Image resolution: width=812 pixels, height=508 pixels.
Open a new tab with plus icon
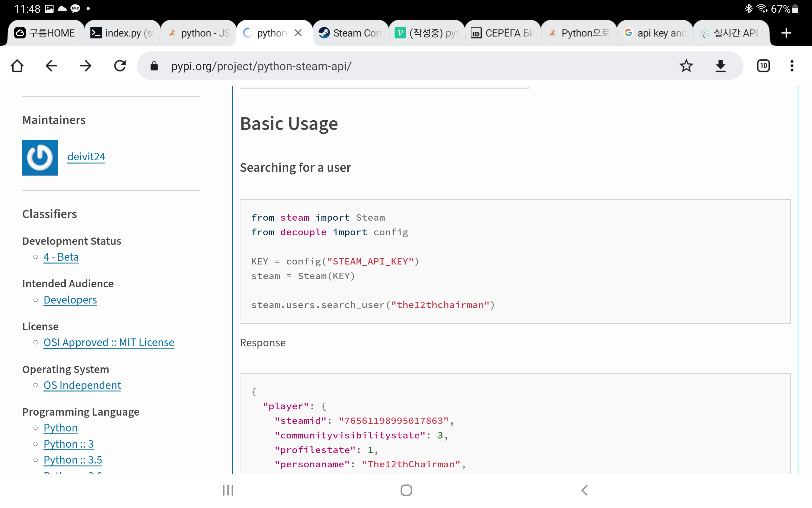tap(786, 33)
